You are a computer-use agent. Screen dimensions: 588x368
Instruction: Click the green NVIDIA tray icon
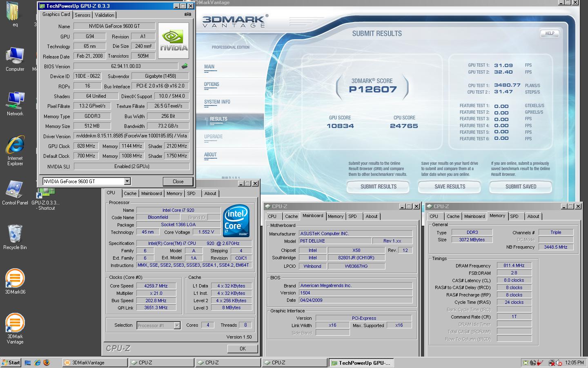[526, 363]
